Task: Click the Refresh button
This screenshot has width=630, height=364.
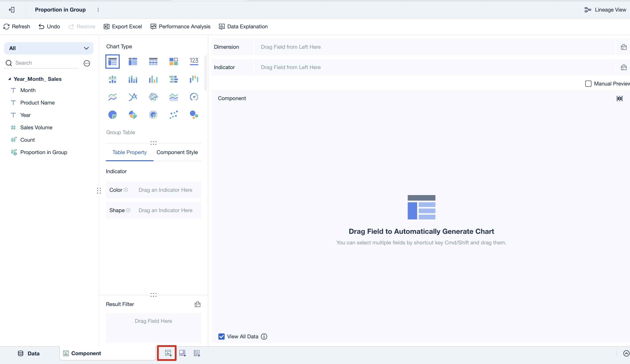Action: click(x=17, y=27)
